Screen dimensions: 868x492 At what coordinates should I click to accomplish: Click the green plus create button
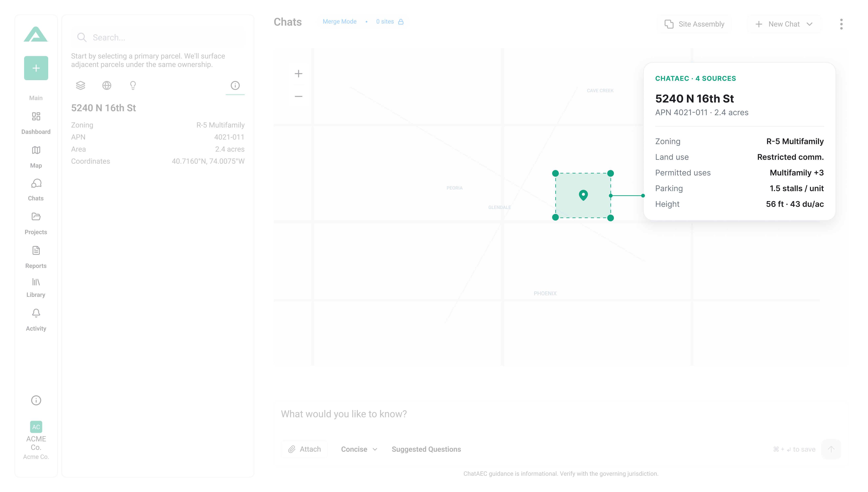[36, 68]
